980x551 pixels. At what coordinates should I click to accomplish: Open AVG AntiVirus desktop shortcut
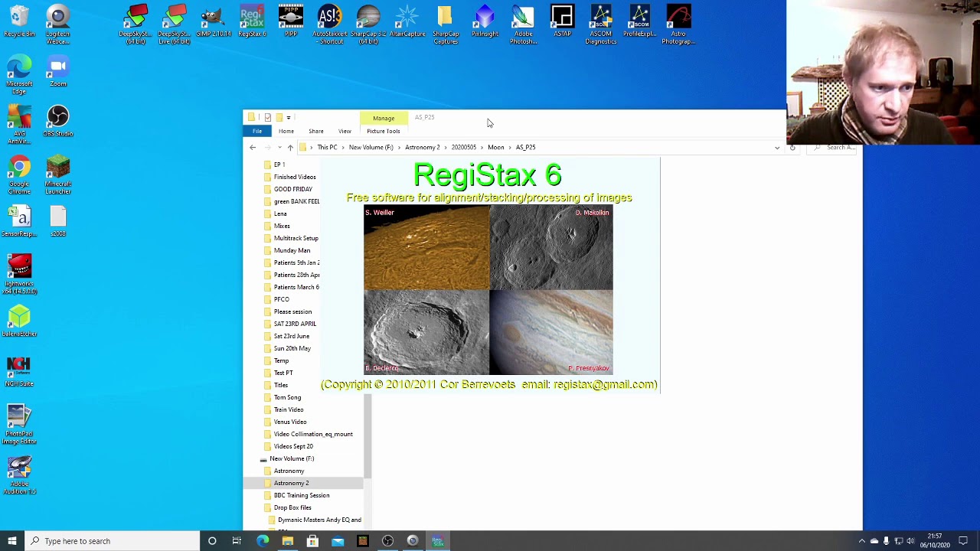(19, 124)
